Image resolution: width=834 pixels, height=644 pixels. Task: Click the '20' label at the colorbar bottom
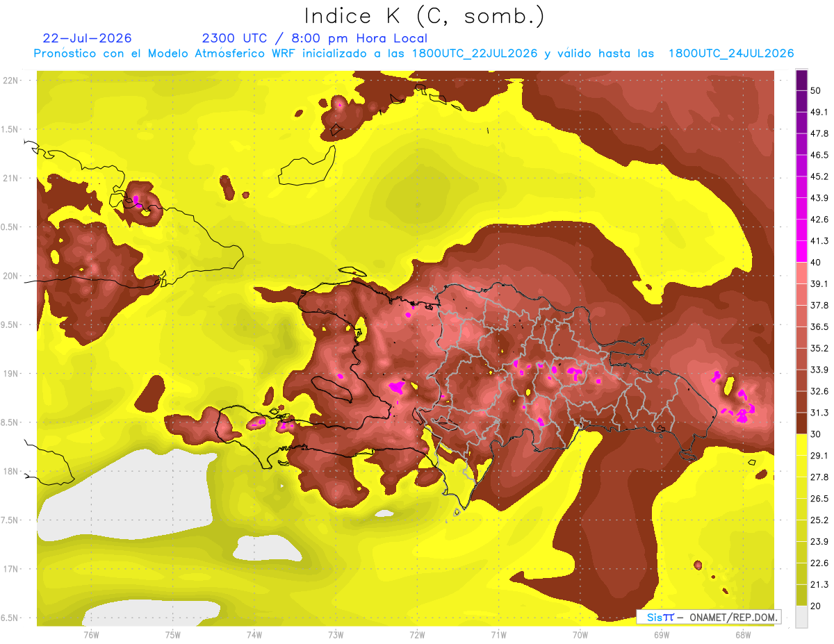816,606
